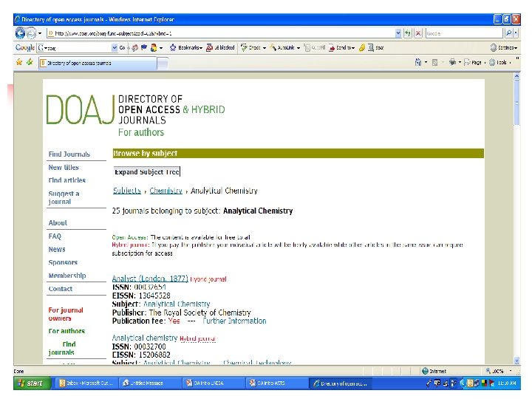Viewport: 532px width, 399px height.
Task: Open the red For journal owners link
Action: tap(66, 314)
